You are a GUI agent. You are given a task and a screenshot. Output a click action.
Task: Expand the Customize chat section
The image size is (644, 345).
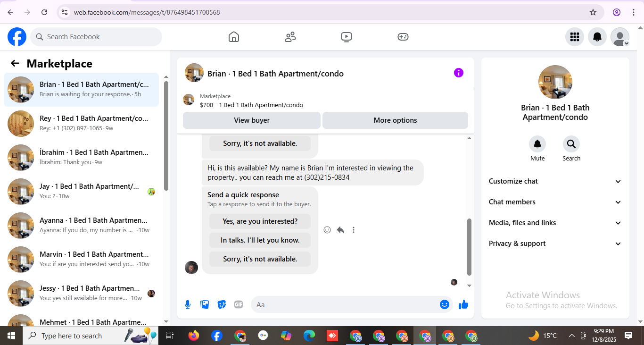click(555, 181)
